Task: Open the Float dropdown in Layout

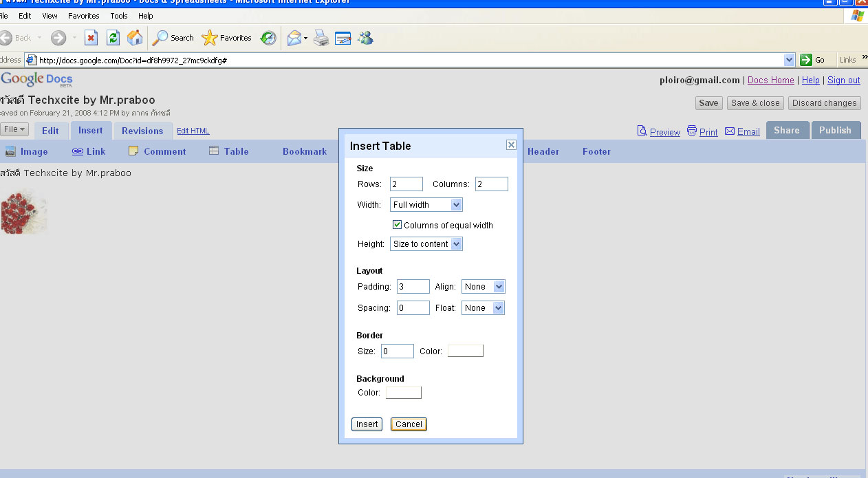Action: [483, 307]
